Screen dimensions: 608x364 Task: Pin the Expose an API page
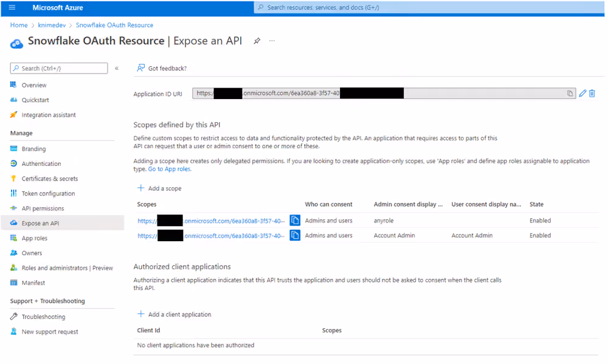click(x=257, y=41)
